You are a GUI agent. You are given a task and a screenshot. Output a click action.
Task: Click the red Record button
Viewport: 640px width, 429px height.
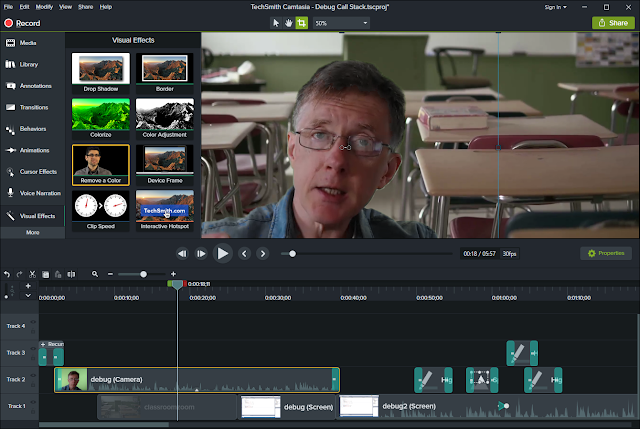coord(22,23)
